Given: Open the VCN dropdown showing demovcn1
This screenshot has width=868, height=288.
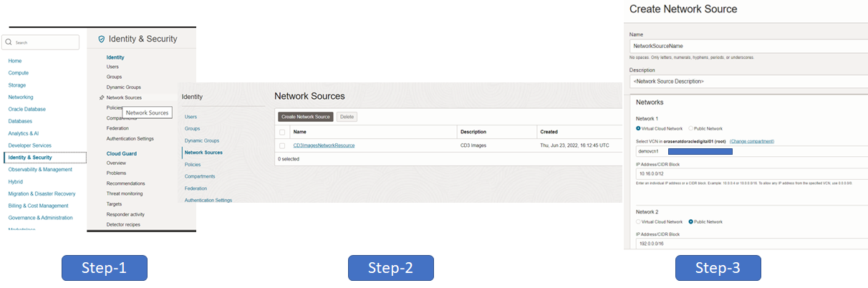Looking at the screenshot, I should click(x=752, y=153).
